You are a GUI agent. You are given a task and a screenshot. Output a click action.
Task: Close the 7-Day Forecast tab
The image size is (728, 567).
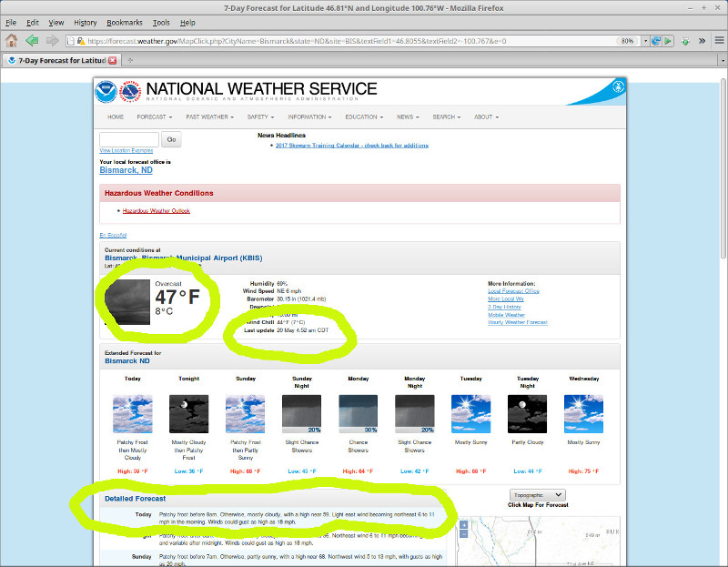click(x=112, y=60)
